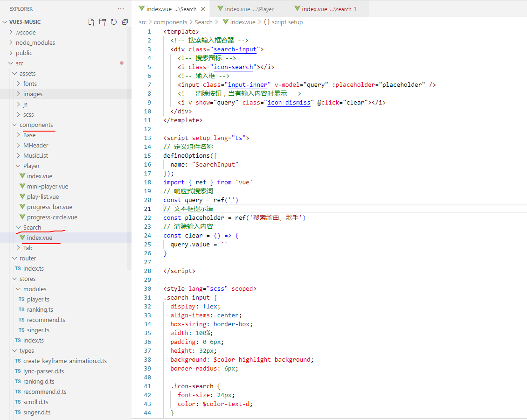527x420 pixels.
Task: Click the Search breadcrumb segment
Action: [x=203, y=22]
